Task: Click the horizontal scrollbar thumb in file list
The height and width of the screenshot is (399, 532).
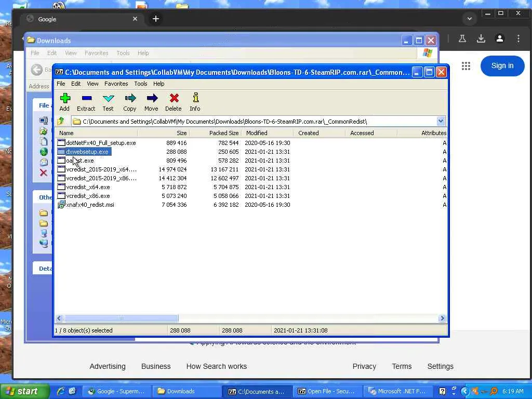Action: point(121,318)
